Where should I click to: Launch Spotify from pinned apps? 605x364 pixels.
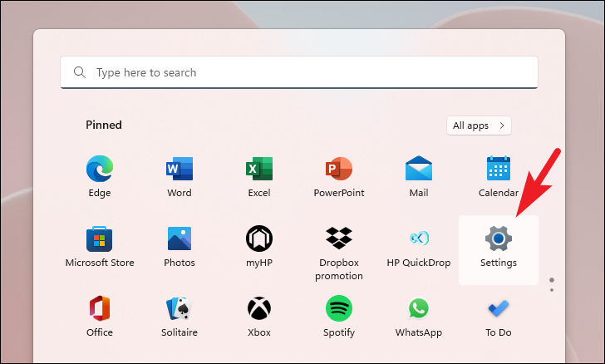pyautogui.click(x=339, y=308)
